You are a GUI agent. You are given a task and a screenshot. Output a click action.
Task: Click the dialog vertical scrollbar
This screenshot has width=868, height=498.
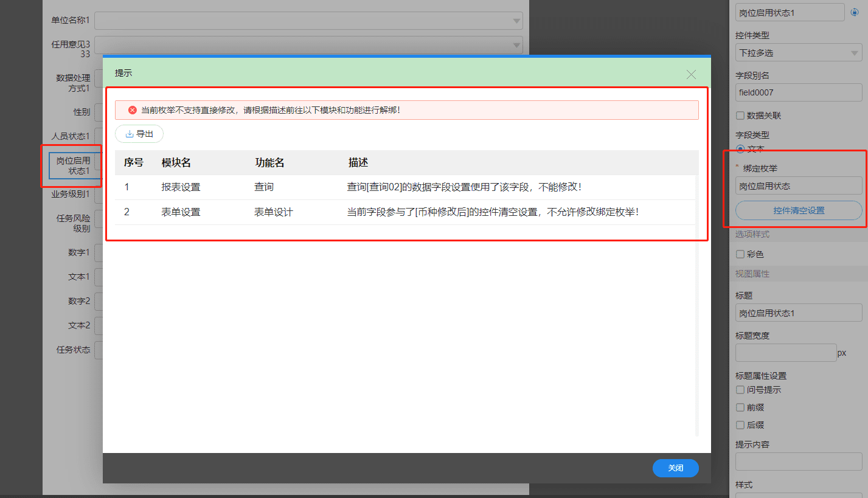(697, 292)
